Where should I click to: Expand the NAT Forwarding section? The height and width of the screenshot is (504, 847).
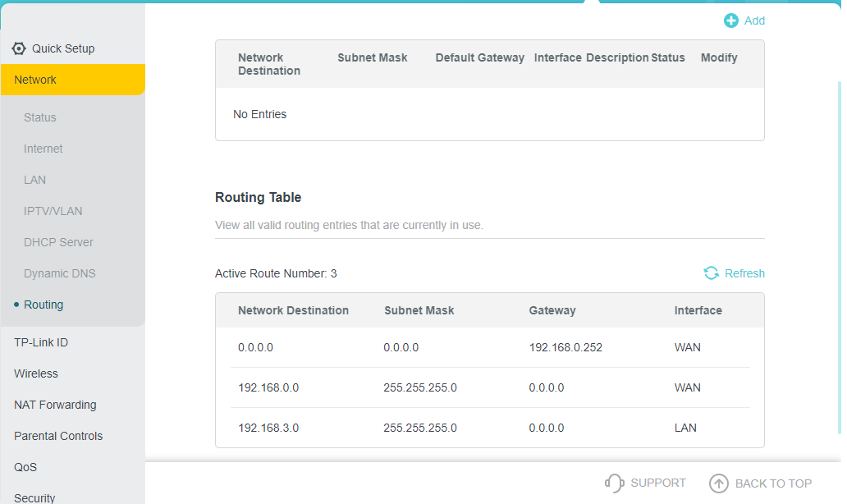point(55,405)
